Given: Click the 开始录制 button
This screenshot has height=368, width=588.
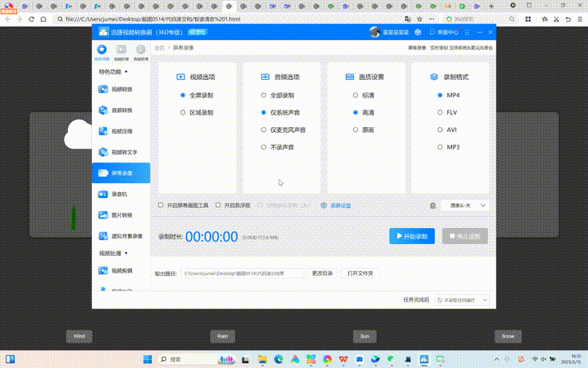Looking at the screenshot, I should click(412, 236).
